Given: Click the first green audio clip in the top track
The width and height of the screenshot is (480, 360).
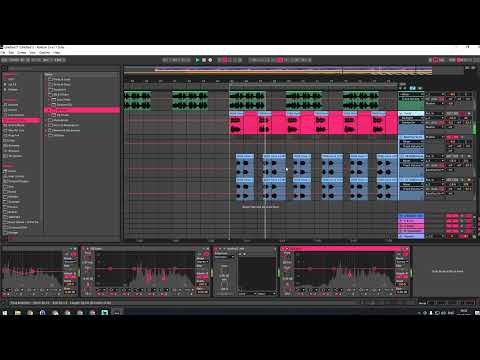Looking at the screenshot, I should 137,100.
